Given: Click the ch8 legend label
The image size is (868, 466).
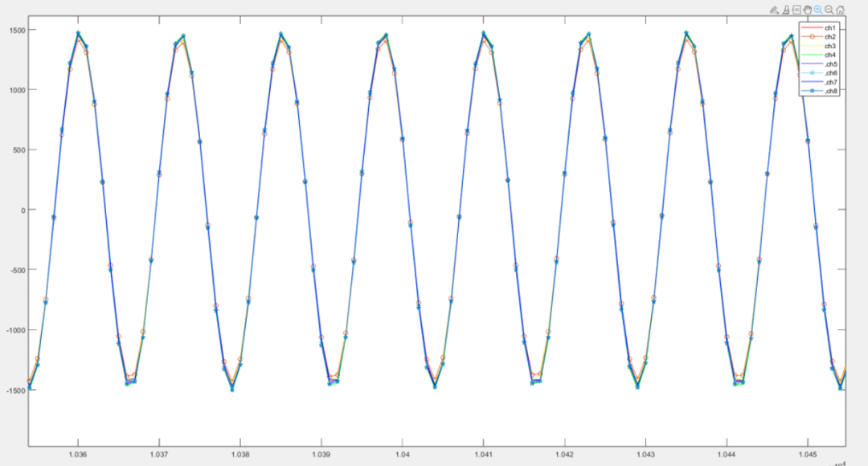Looking at the screenshot, I should coord(831,91).
